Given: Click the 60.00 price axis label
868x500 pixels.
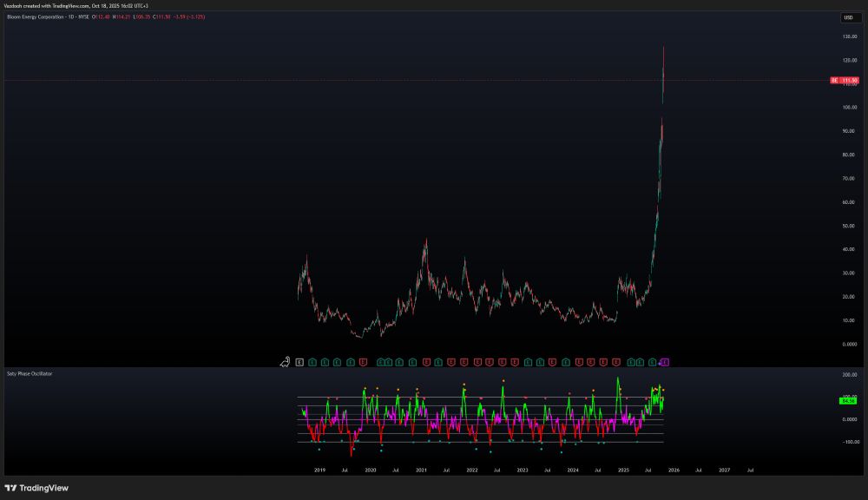Looking at the screenshot, I should pyautogui.click(x=849, y=202).
